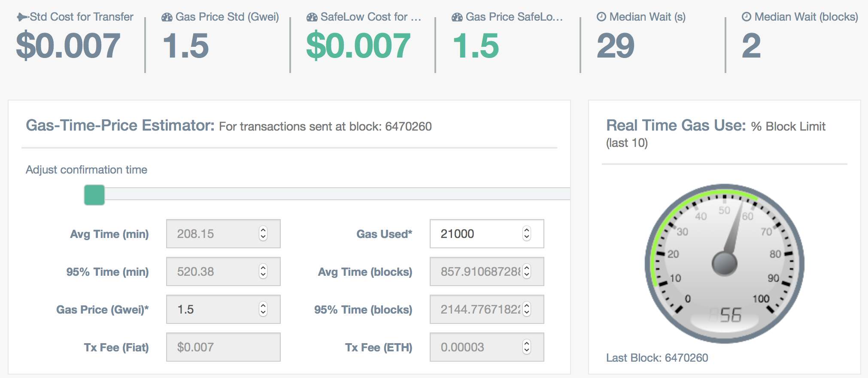Screen dimensions: 868x378
Task: Click the gauge icon beside SafeLow Cost
Action: point(312,17)
